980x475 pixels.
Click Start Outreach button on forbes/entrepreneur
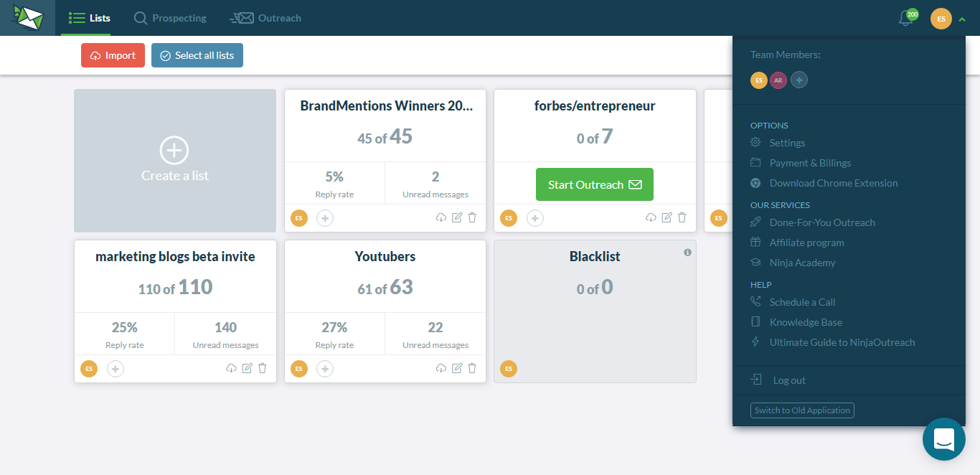[x=595, y=184]
